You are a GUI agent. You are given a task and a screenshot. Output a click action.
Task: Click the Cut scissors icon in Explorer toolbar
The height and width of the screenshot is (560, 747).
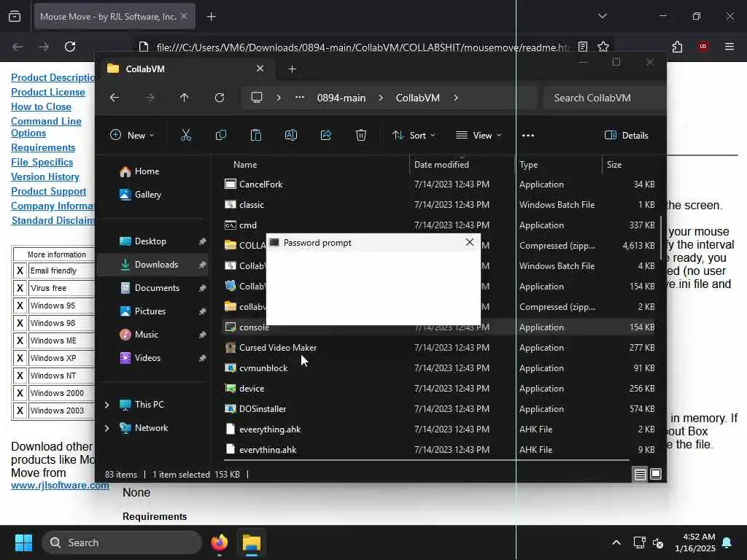pyautogui.click(x=186, y=135)
